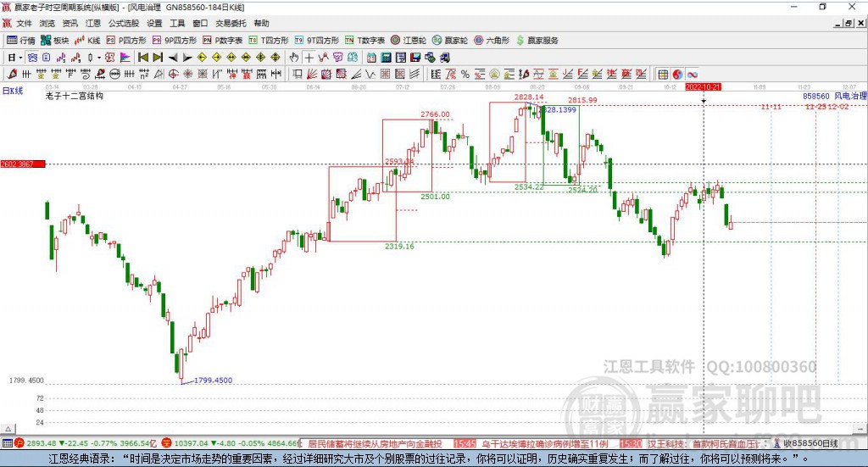Image resolution: width=868 pixels, height=467 pixels.
Task: Click the percent sign icon
Action: (465, 74)
